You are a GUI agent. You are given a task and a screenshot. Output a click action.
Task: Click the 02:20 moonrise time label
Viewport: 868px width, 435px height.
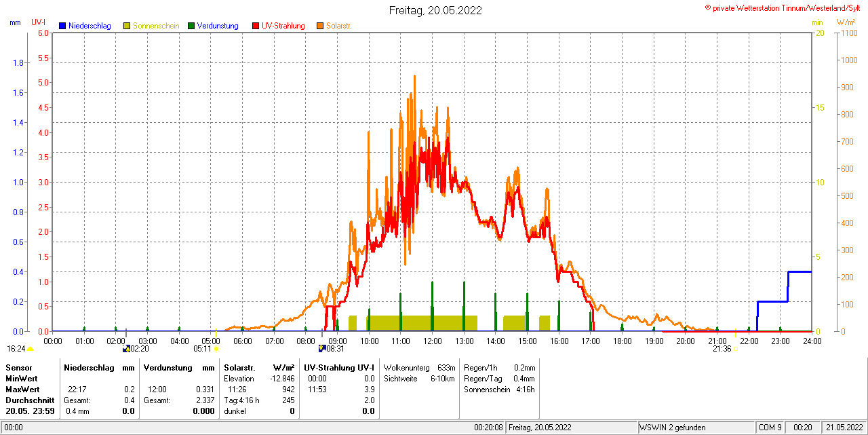[139, 349]
